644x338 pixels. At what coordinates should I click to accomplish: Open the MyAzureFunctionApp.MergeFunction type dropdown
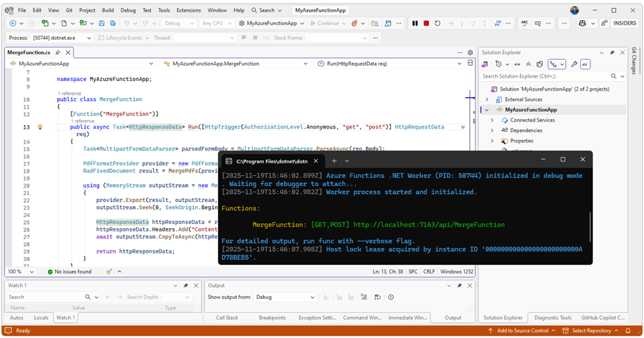pyautogui.click(x=235, y=64)
